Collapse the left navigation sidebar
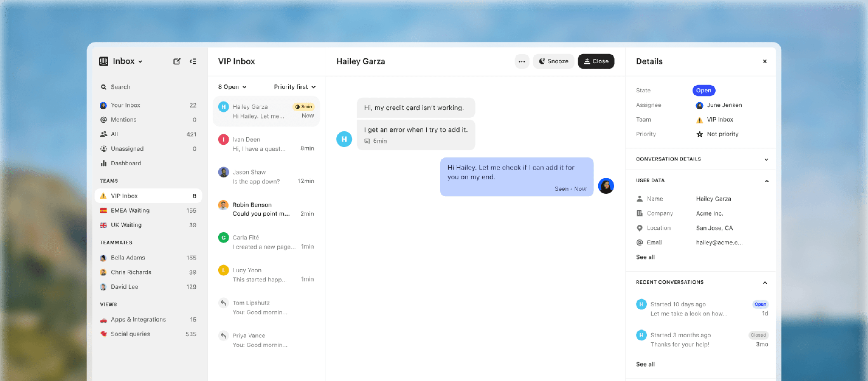The image size is (868, 381). [193, 61]
